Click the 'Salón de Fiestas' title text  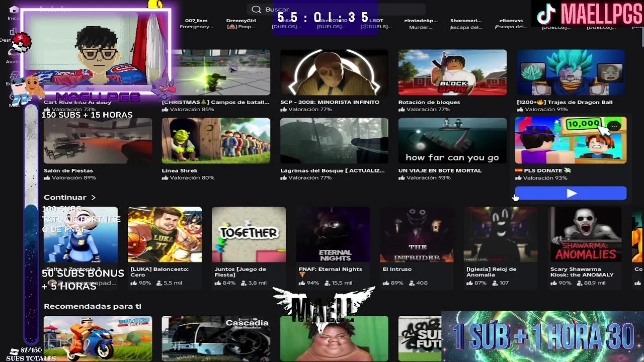click(68, 170)
